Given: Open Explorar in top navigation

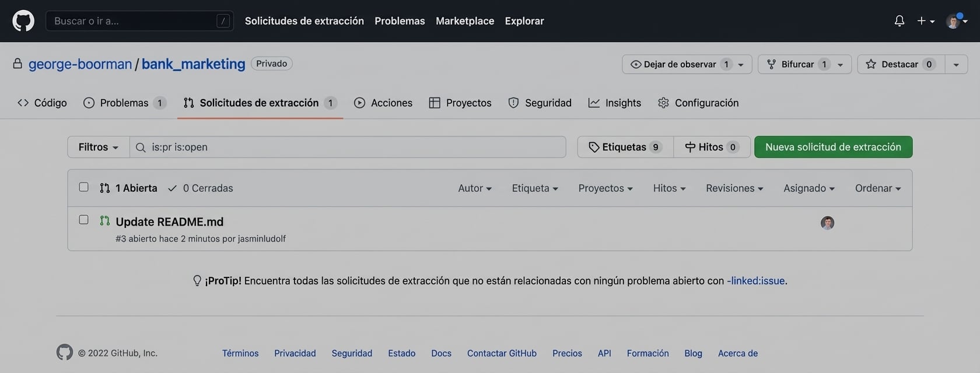Looking at the screenshot, I should click(524, 21).
